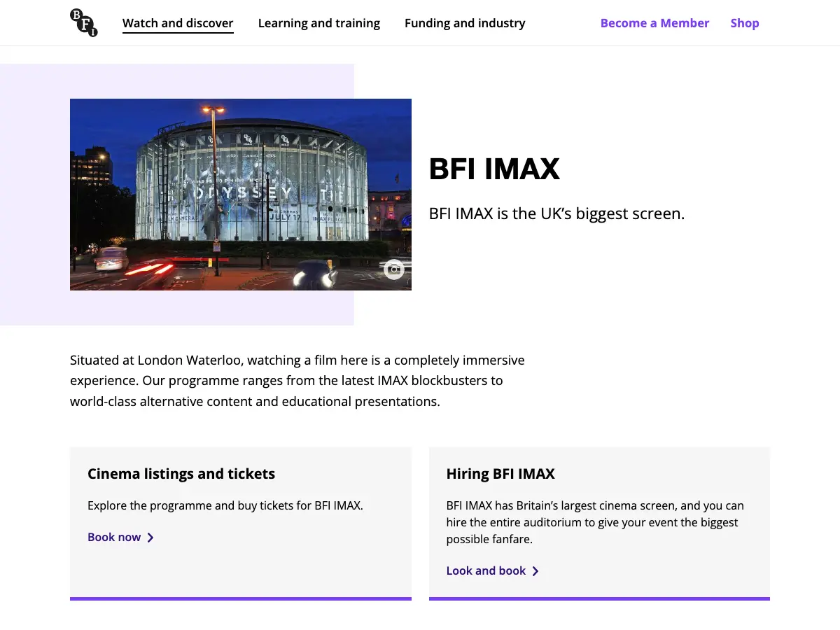Click the Hiring BFI IMAX heading

[500, 474]
